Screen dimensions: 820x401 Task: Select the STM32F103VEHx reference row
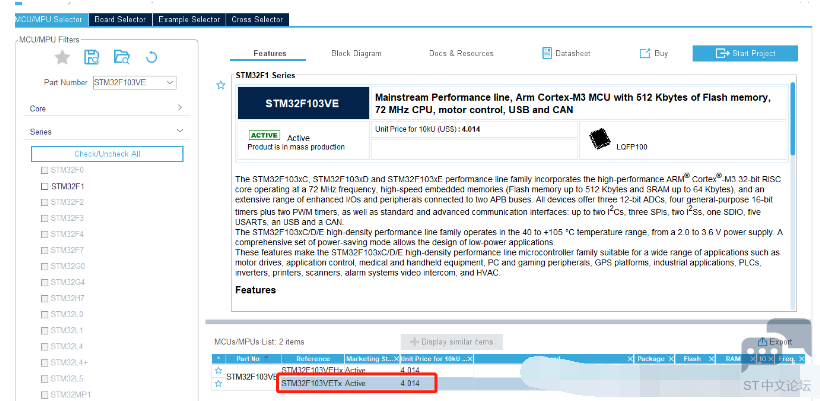pos(311,370)
